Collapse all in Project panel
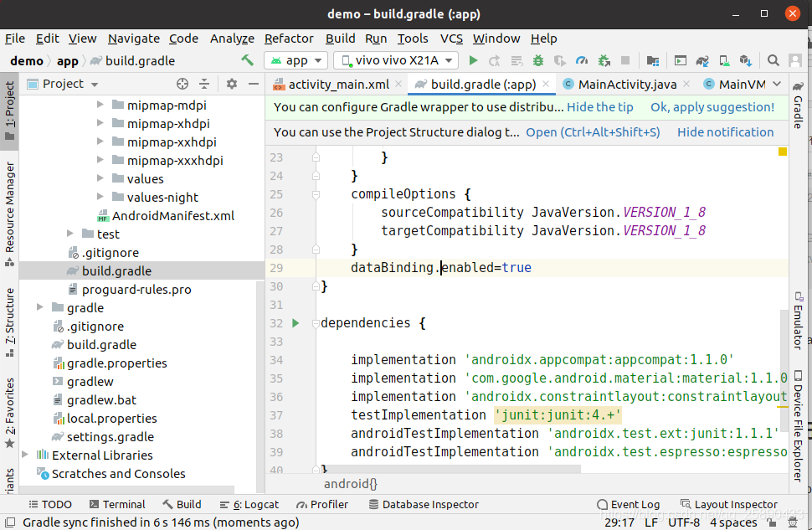This screenshot has width=812, height=530. pos(204,84)
